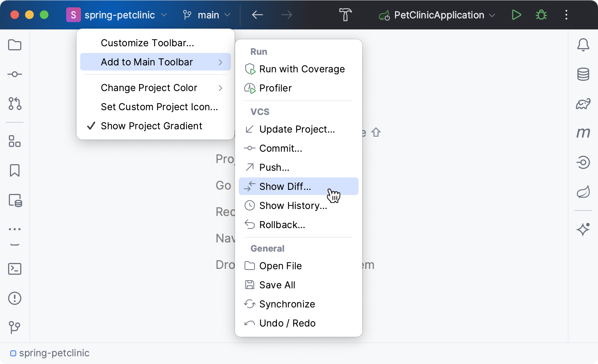The image size is (598, 364).
Task: Select Synchronize menu entry
Action: point(299,304)
